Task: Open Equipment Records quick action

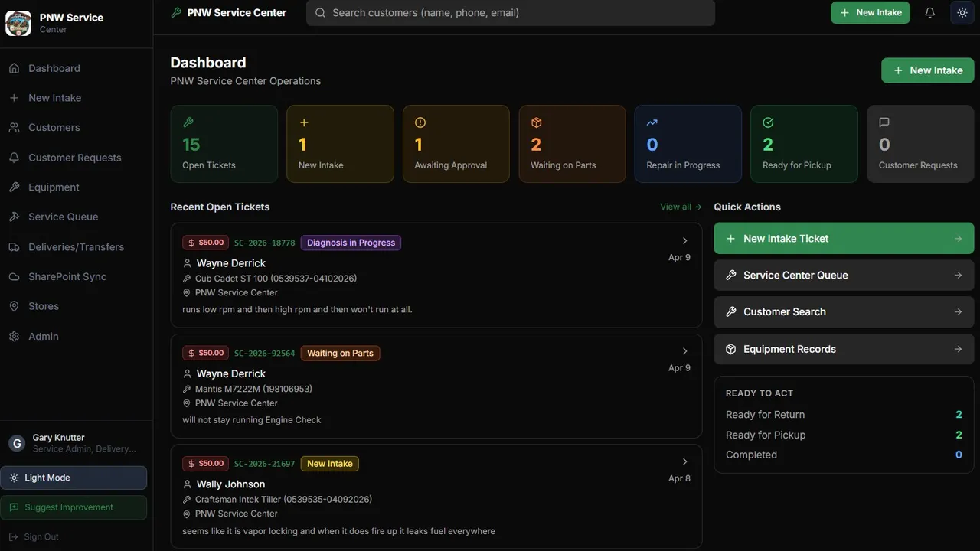Action: pyautogui.click(x=844, y=349)
